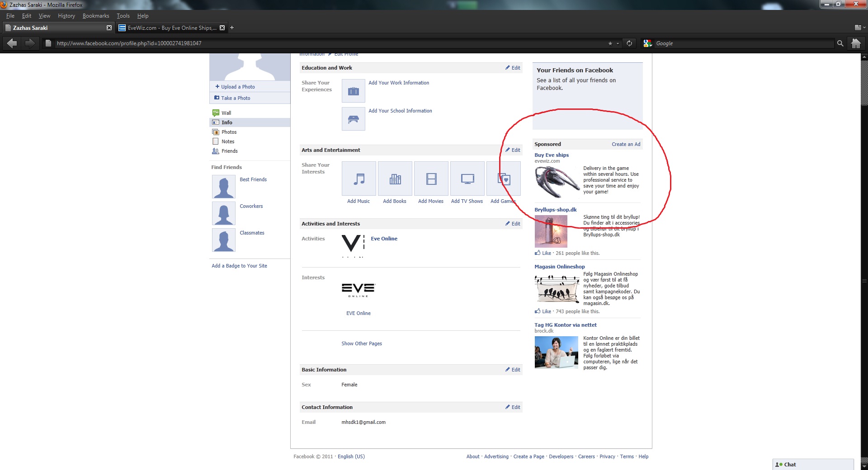Close the Zazhas Saraki tab

pos(109,28)
